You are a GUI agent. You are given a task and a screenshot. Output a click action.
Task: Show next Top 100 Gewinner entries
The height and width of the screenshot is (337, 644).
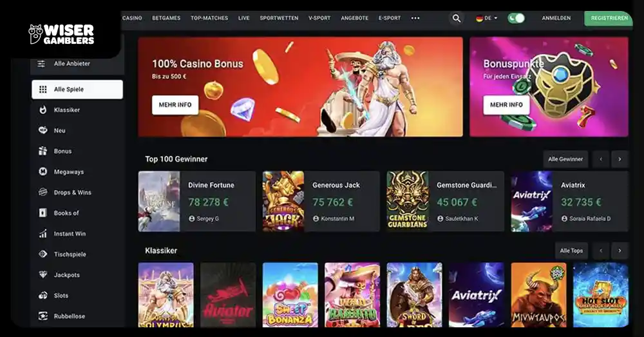[620, 159]
